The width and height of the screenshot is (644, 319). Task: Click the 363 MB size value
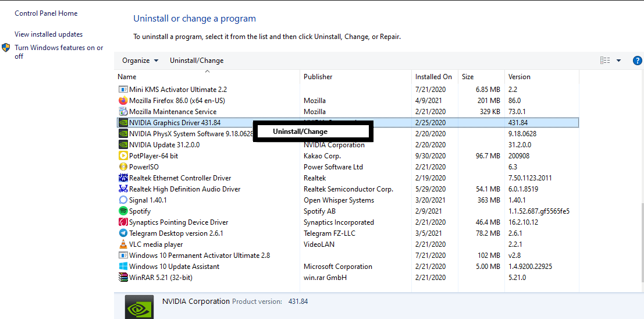click(489, 200)
